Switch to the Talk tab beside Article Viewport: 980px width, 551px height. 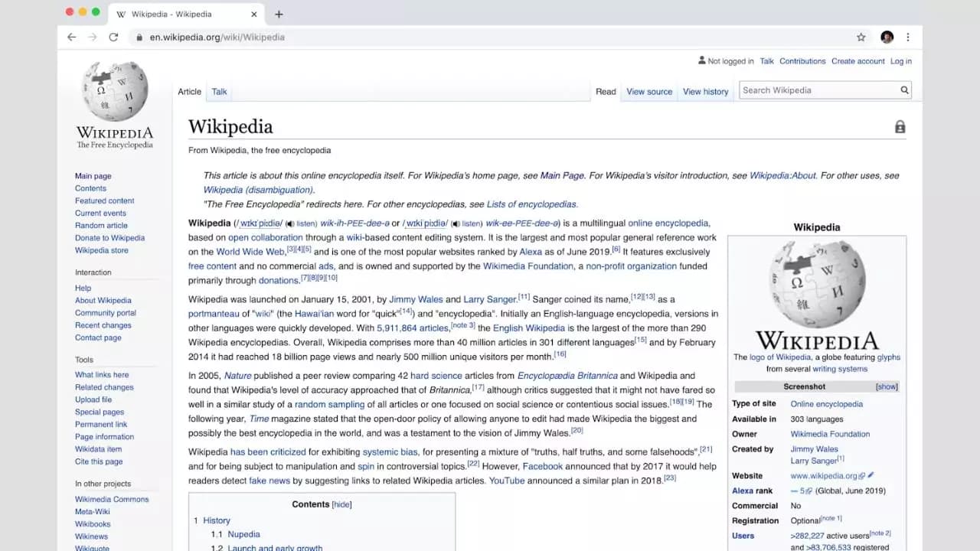point(219,92)
